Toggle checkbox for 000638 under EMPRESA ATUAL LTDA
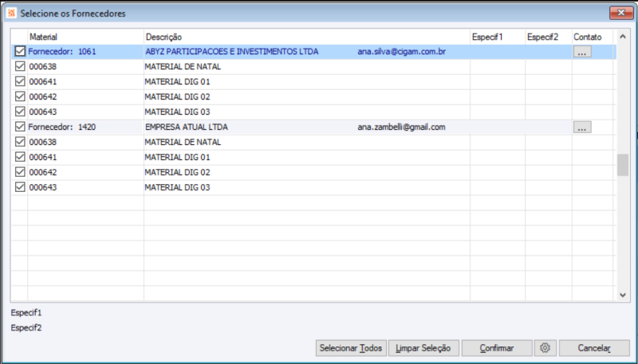The width and height of the screenshot is (638, 364). point(20,142)
